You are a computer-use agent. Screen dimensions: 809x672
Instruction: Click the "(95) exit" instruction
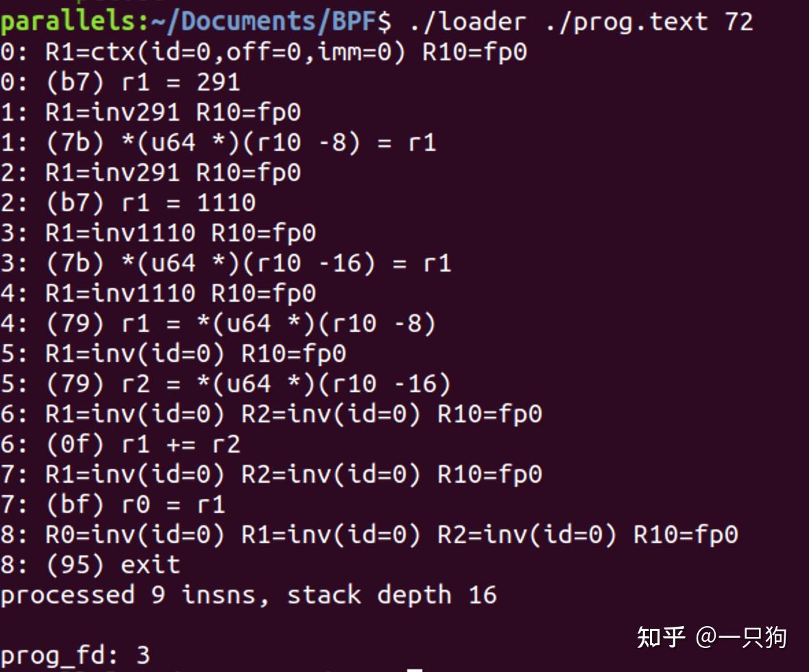coord(112,564)
